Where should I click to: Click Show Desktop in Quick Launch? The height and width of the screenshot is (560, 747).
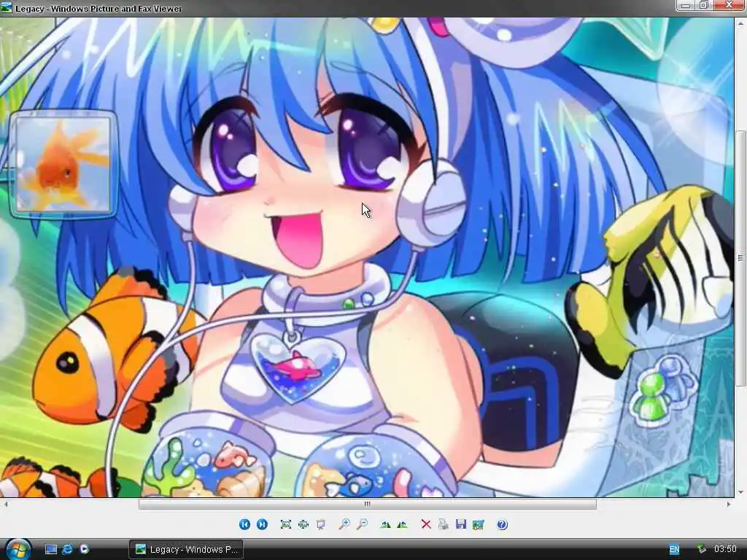pyautogui.click(x=51, y=549)
